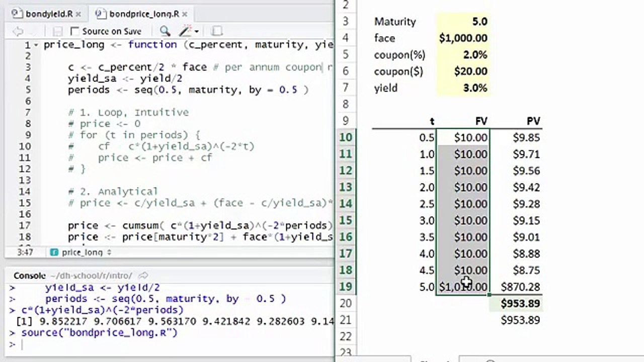Image resolution: width=644 pixels, height=362 pixels.
Task: Click the console working directory arrow icon
Action: pos(143,276)
